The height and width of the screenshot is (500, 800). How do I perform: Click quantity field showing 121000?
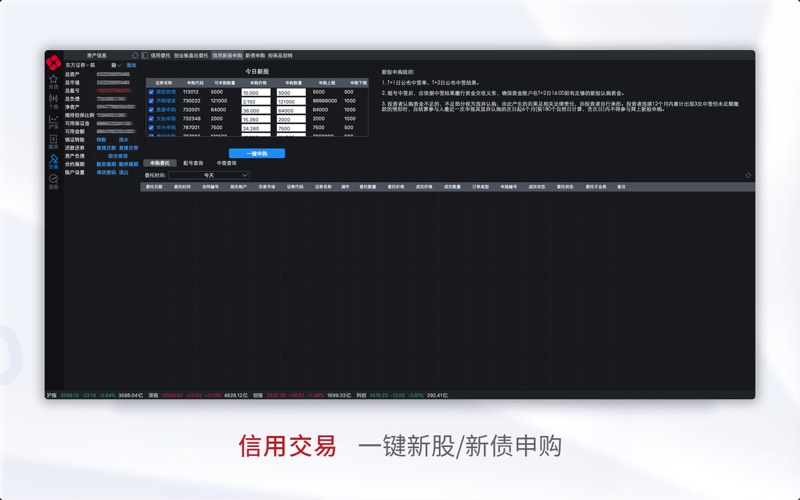[x=291, y=102]
